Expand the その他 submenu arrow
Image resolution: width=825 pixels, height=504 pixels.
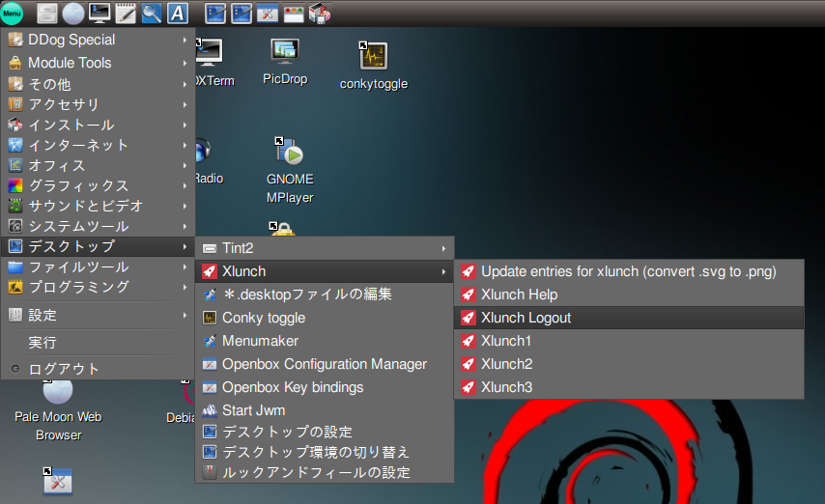(x=185, y=84)
